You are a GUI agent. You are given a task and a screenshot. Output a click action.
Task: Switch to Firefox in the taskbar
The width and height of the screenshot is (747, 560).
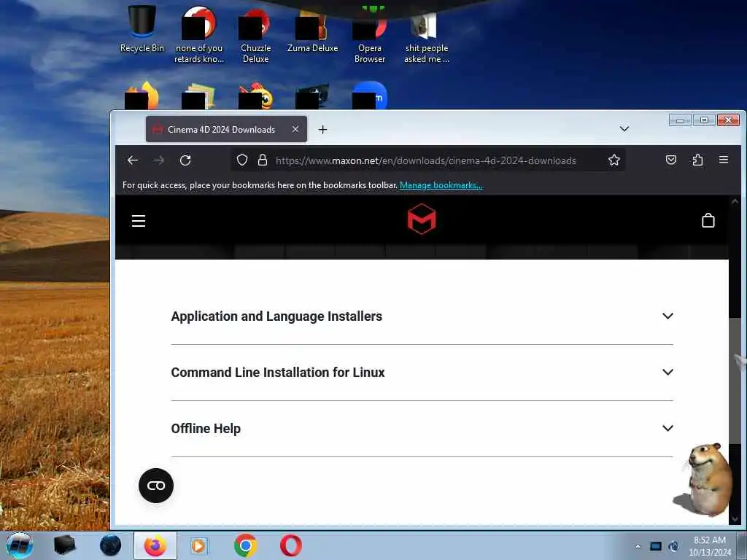(x=155, y=545)
